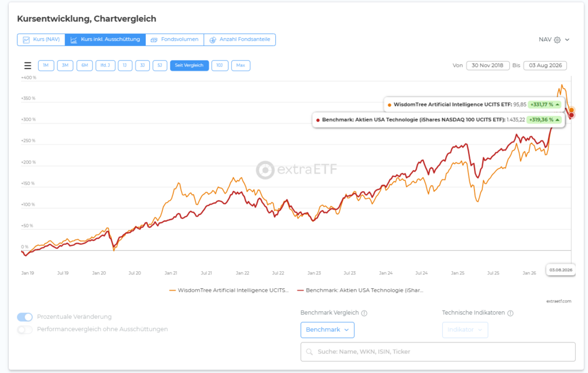Viewport: 588px width, 373px height.
Task: Select 1M time range
Action: pos(46,65)
